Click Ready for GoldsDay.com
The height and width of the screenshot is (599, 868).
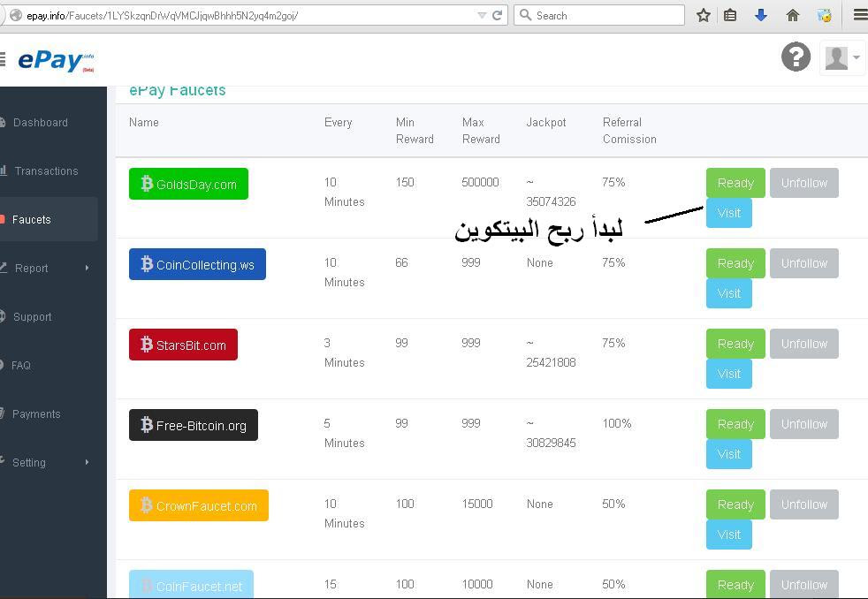click(x=735, y=183)
